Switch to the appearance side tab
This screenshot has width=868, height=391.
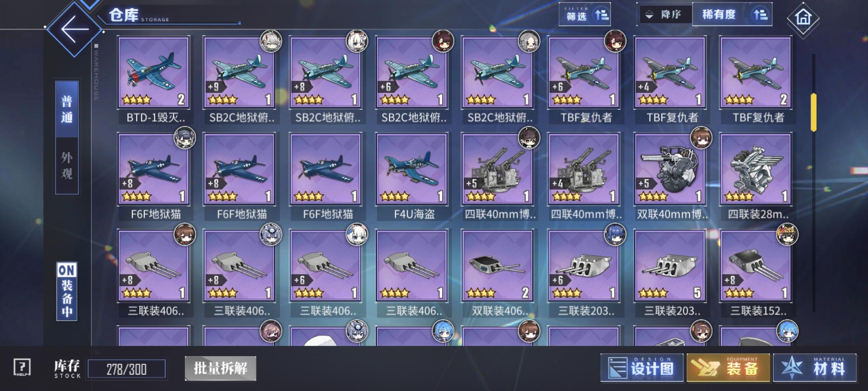tap(67, 166)
